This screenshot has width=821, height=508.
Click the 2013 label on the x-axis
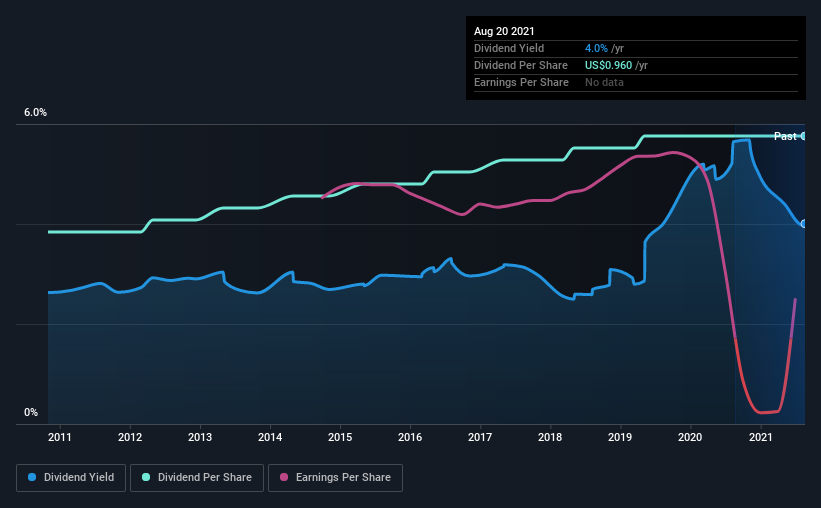199,437
